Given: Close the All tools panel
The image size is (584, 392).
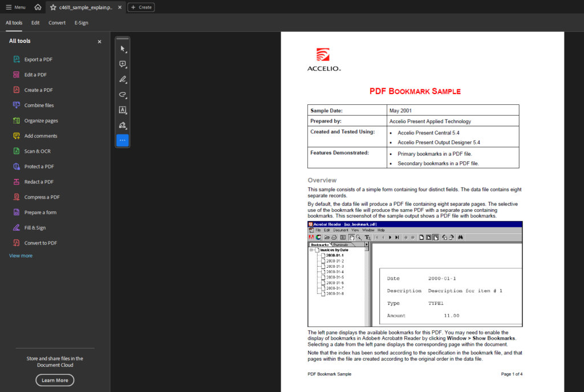Looking at the screenshot, I should (99, 41).
